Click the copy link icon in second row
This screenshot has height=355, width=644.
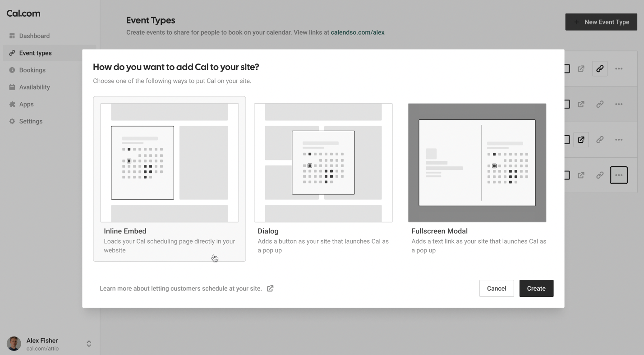(600, 104)
